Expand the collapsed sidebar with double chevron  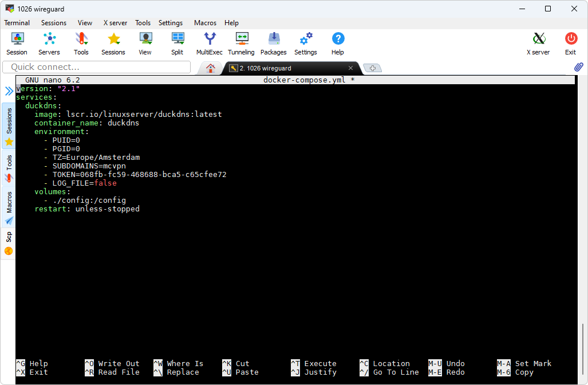point(9,91)
